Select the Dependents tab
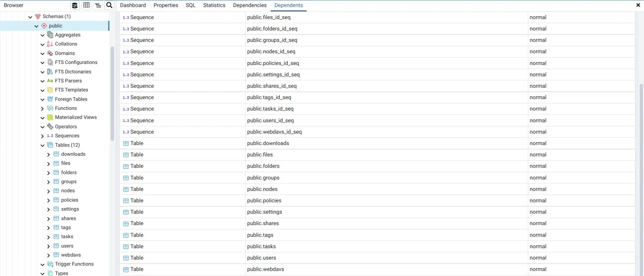Image resolution: width=644 pixels, height=276 pixels. [x=288, y=5]
